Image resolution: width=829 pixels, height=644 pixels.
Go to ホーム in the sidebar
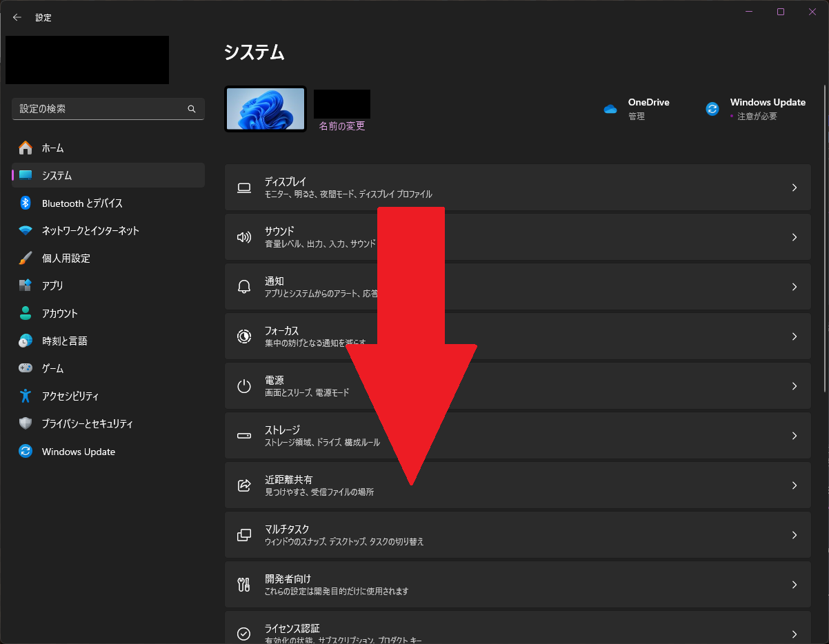coord(52,148)
